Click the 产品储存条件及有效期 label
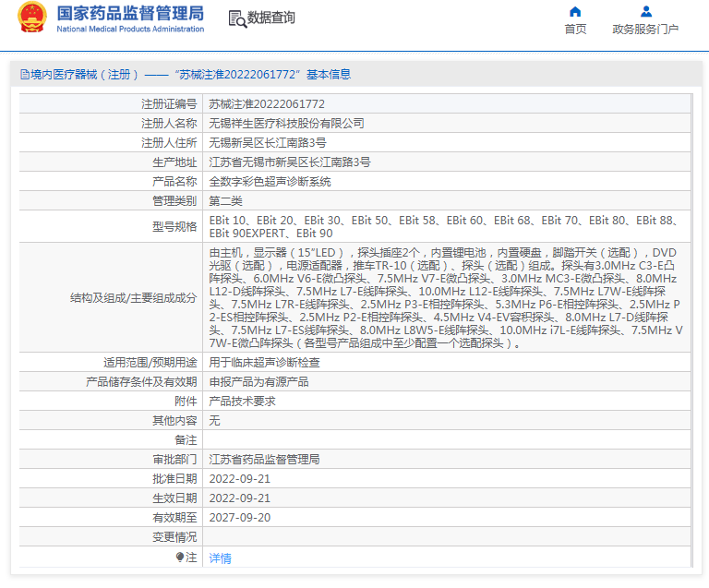 141,382
